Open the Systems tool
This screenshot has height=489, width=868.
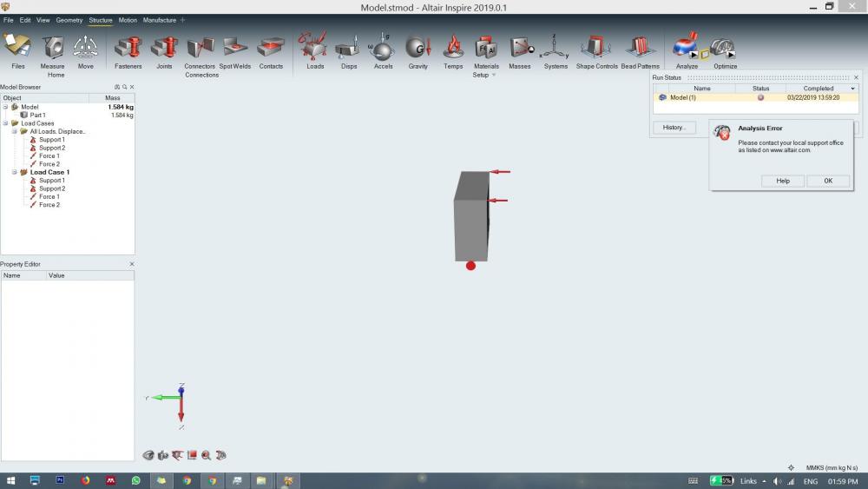pos(554,47)
